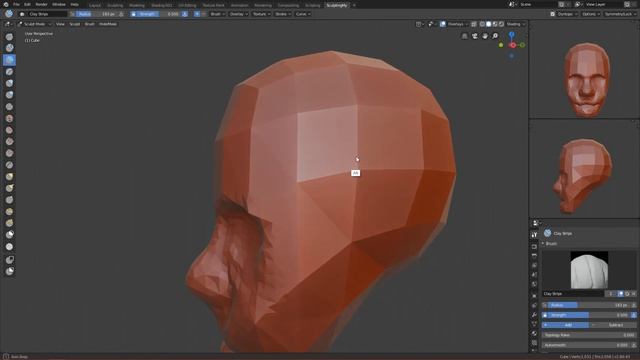Toggle Autosmooth pressure sensitivity in Properties panel
The height and width of the screenshot is (360, 640).
[633, 345]
